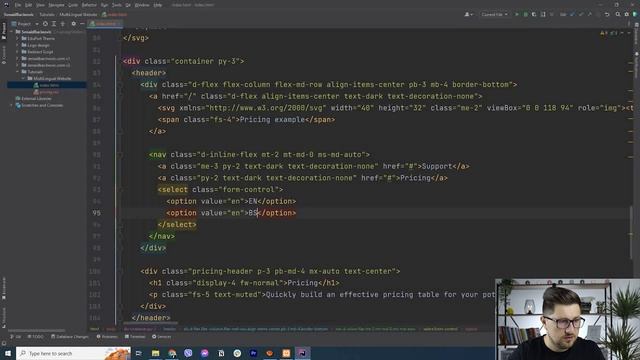
Task: Open the Terminal tool window
Action: point(135,337)
